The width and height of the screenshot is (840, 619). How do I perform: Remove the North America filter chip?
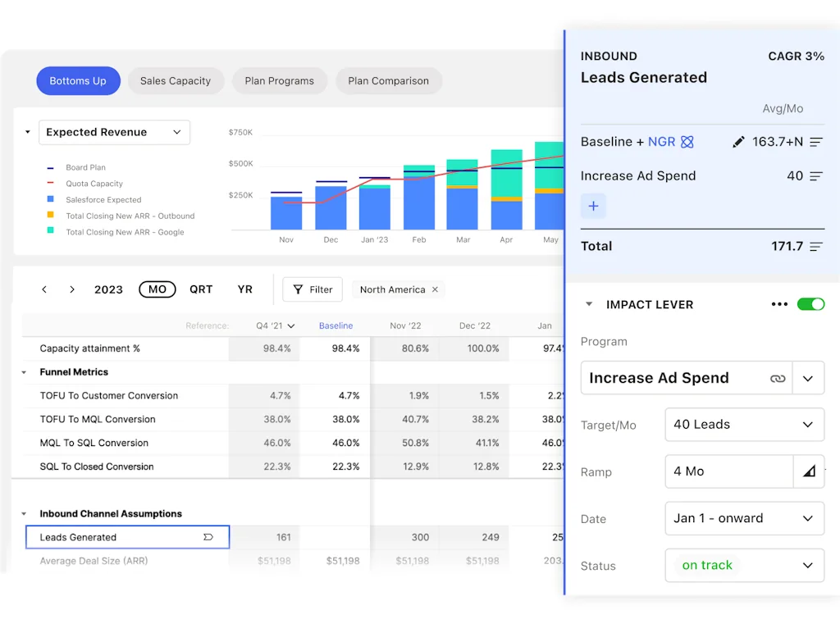(x=435, y=289)
